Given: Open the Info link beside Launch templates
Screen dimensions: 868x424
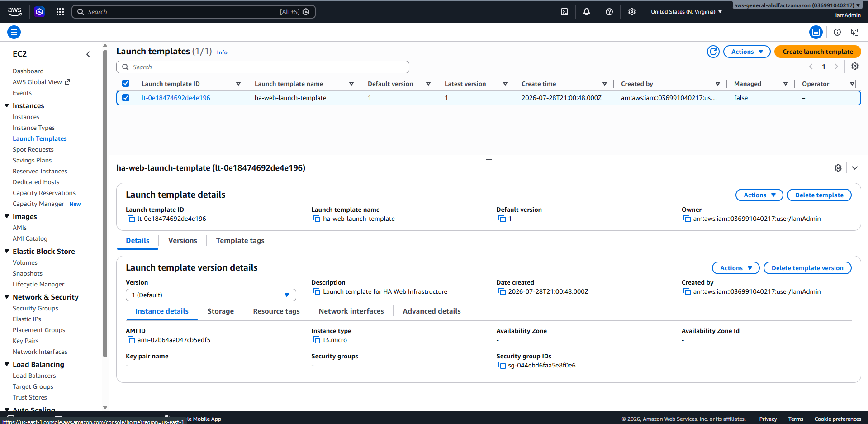Looking at the screenshot, I should (x=222, y=52).
